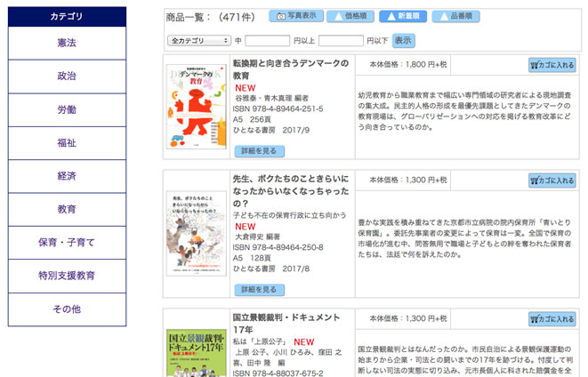Add the 1,800 円 book to cart
This screenshot has height=377, width=588.
tap(552, 65)
